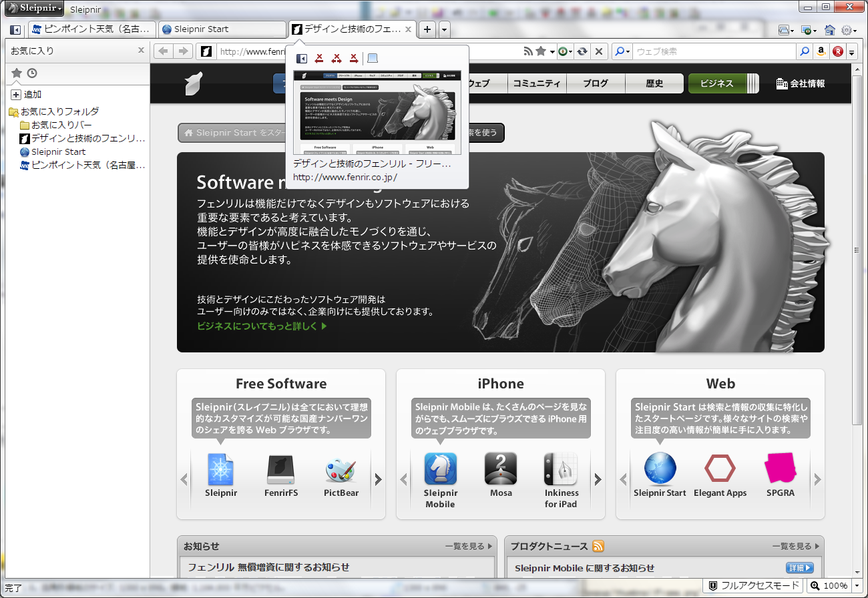Image resolution: width=868 pixels, height=598 pixels.
Task: Close tabs to the right icon in popup
Action: (354, 59)
